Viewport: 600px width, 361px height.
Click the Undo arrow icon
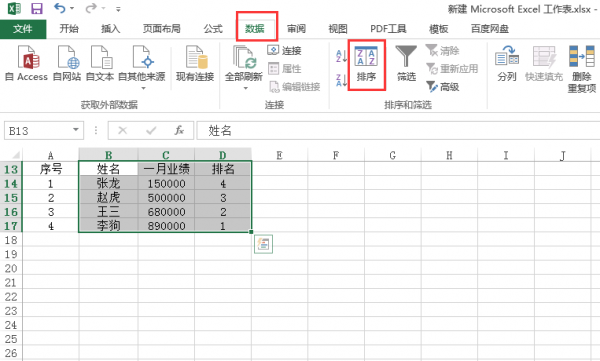(60, 8)
